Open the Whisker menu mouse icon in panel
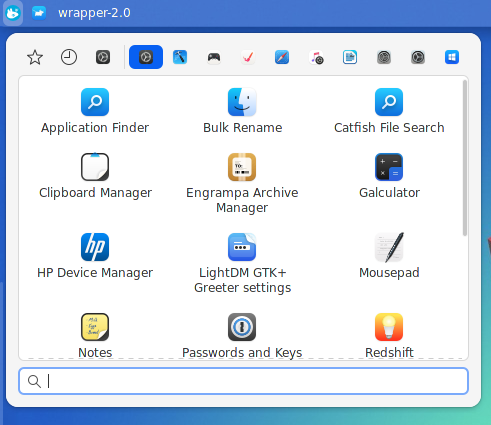 pos(13,13)
